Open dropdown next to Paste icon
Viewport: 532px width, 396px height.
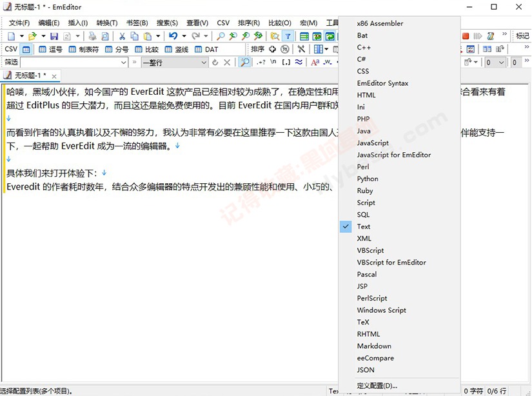pos(158,36)
